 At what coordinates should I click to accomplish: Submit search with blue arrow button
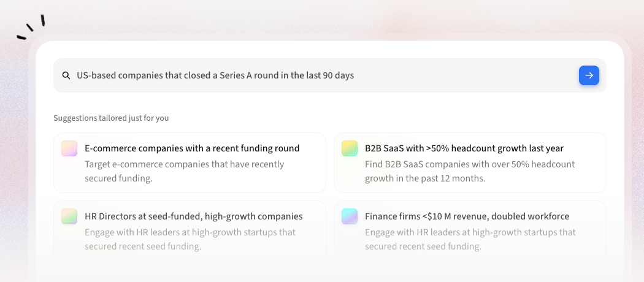(x=589, y=75)
